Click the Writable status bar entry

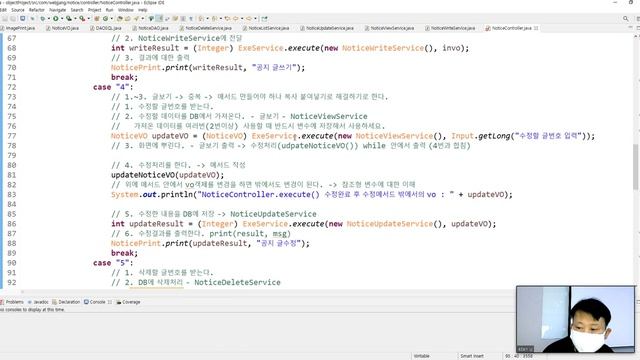(x=422, y=356)
